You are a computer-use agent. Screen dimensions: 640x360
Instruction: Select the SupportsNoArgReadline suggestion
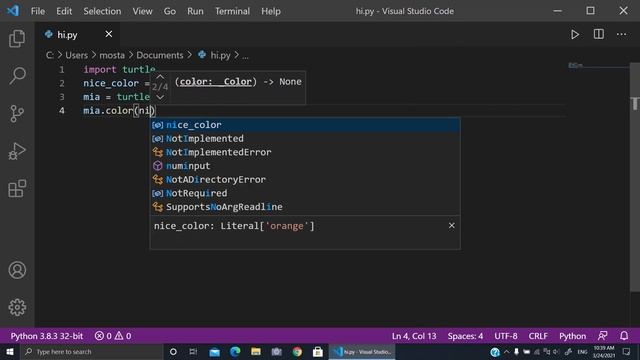pyautogui.click(x=305, y=207)
